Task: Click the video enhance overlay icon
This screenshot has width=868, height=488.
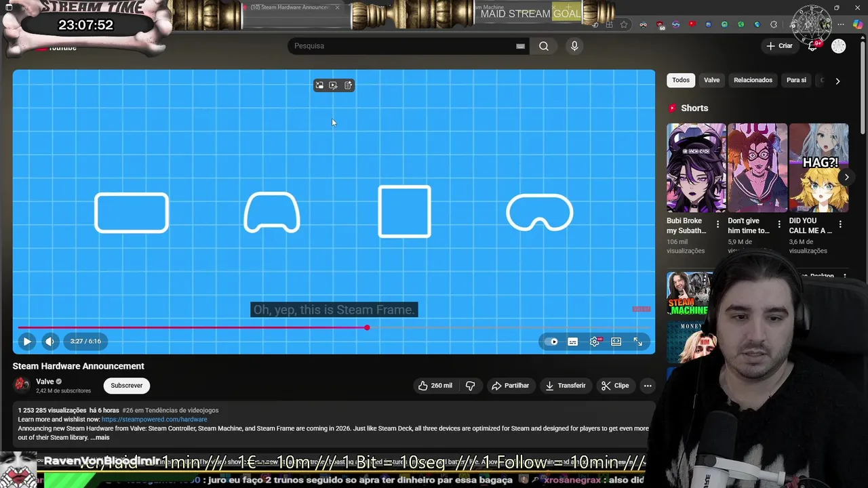Action: [x=333, y=85]
